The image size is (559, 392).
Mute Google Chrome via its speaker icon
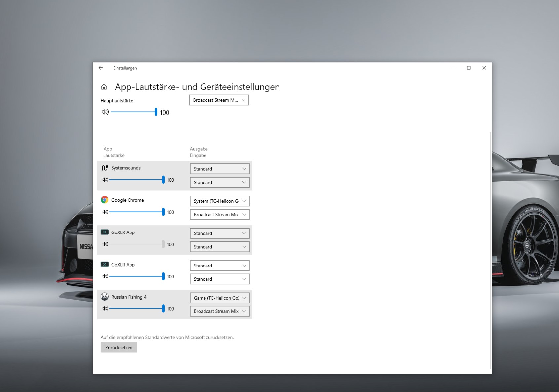click(x=105, y=212)
